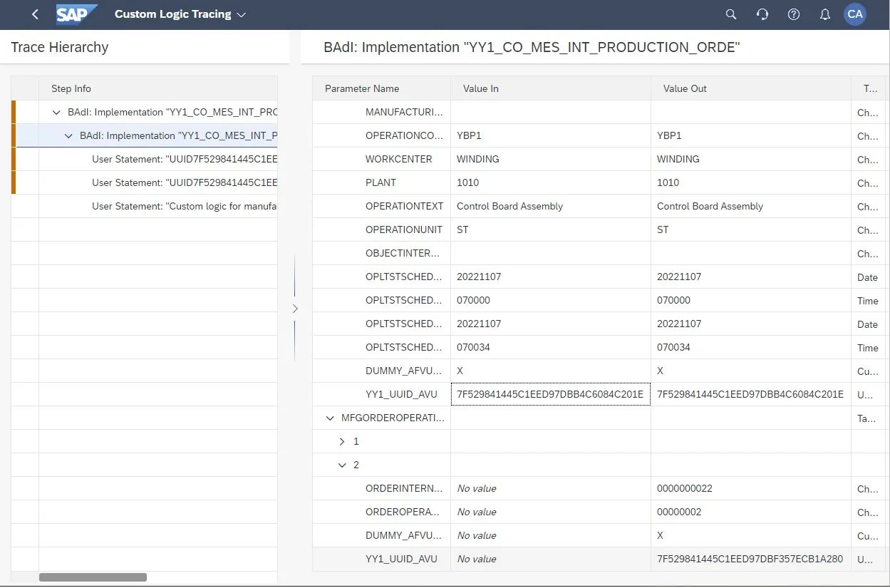Click the back navigation arrow
Viewport: 890px width, 588px height.
(x=35, y=14)
